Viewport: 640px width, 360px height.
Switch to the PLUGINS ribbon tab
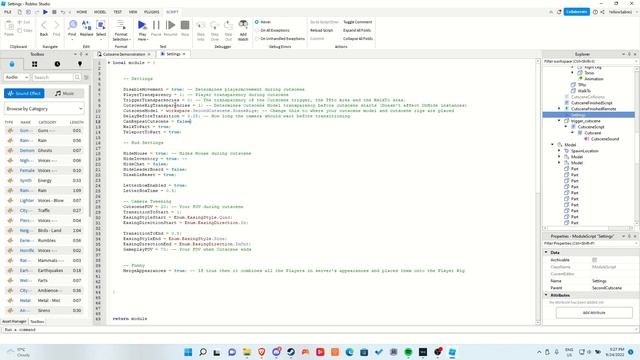[x=151, y=12]
